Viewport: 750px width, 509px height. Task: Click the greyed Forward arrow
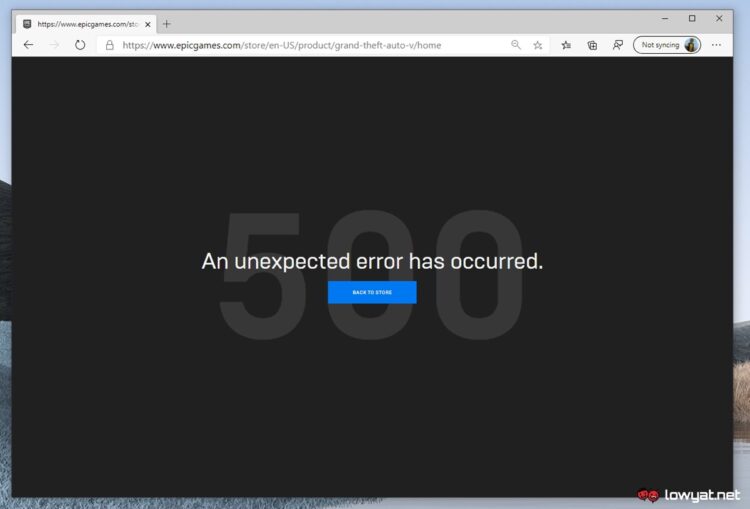tap(54, 45)
